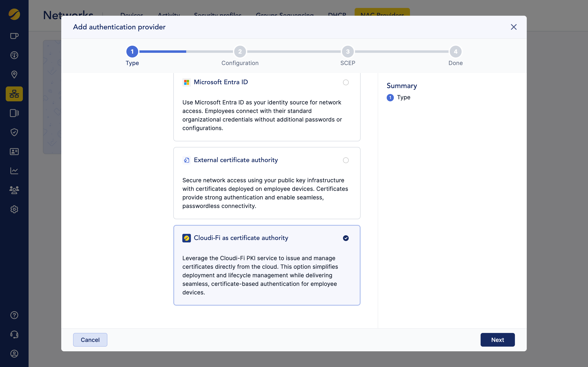The width and height of the screenshot is (588, 367).
Task: Switch to the DHCP tab
Action: (337, 15)
